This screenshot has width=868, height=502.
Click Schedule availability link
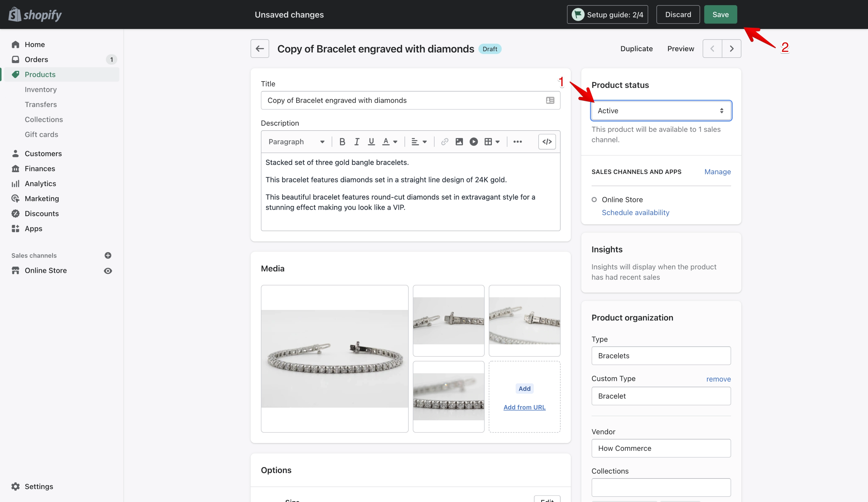[x=636, y=213]
